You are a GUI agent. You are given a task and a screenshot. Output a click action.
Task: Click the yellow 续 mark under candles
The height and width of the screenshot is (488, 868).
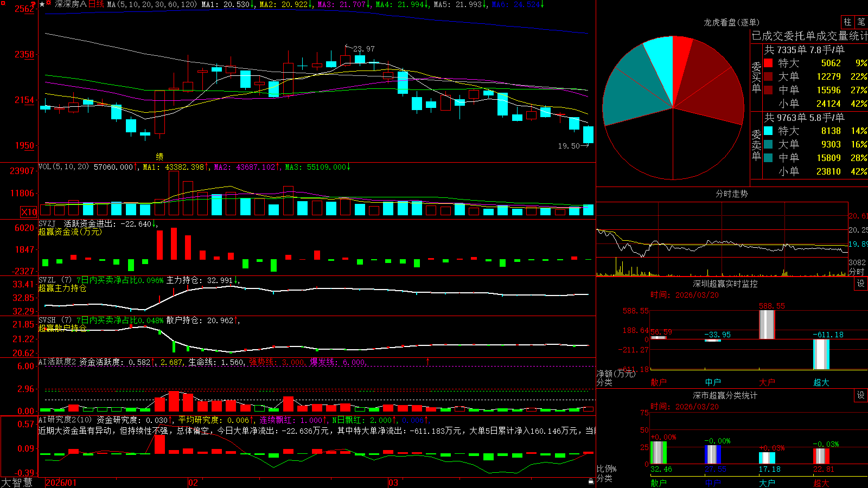pyautogui.click(x=159, y=156)
